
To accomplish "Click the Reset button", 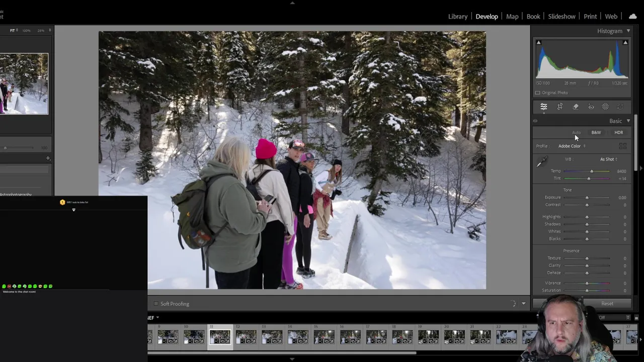I will 607,304.
